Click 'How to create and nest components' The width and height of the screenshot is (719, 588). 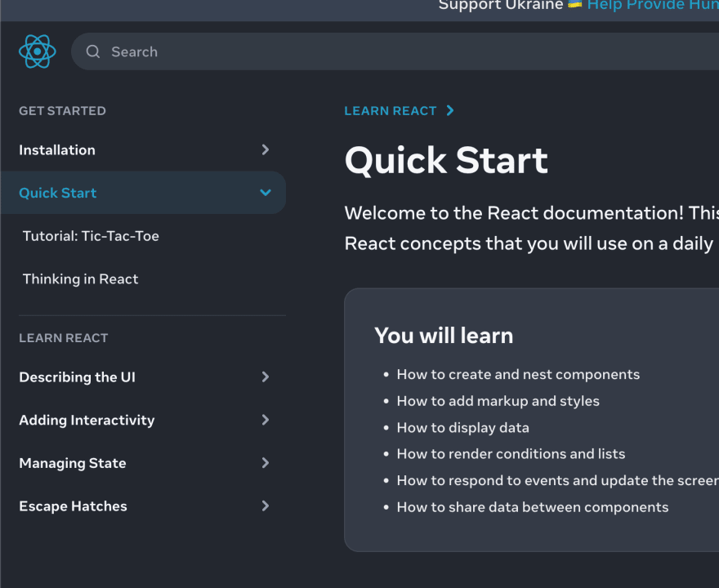[518, 374]
